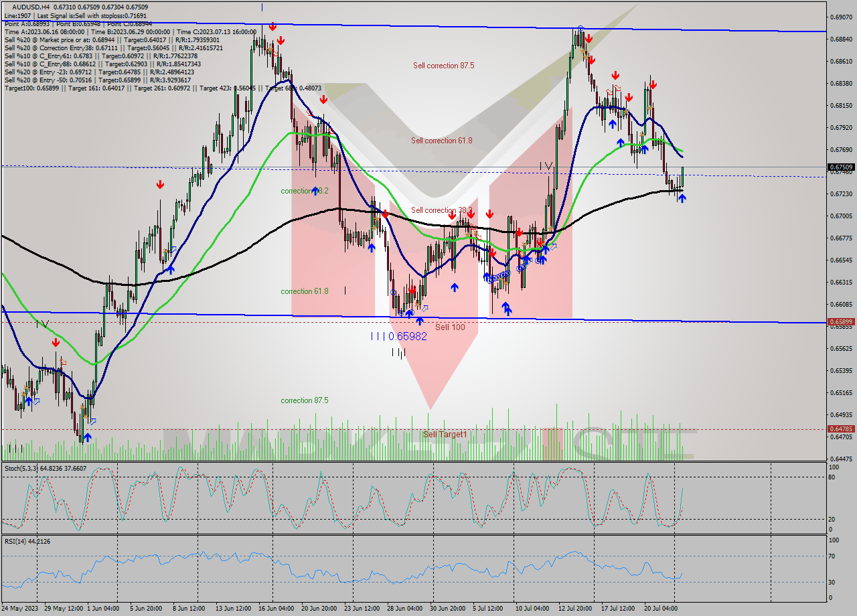Click 0.66545 on the price scale

(842, 260)
